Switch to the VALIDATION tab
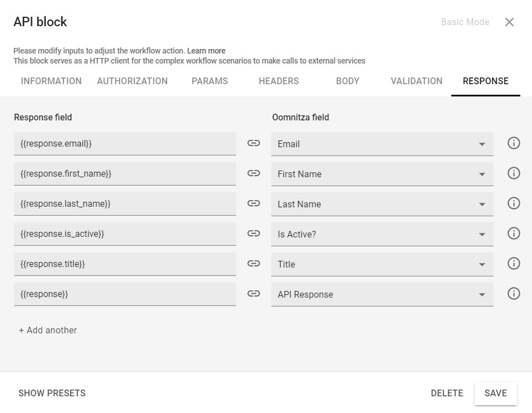The image size is (532, 413). point(416,81)
